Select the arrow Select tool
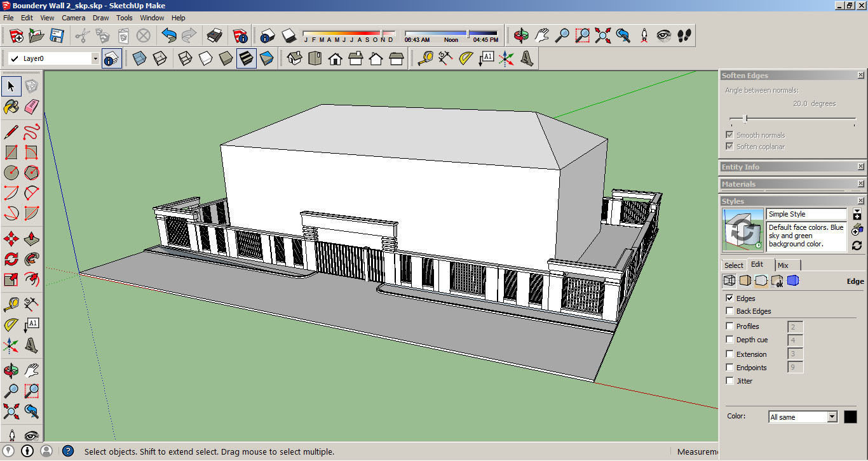 (x=11, y=86)
